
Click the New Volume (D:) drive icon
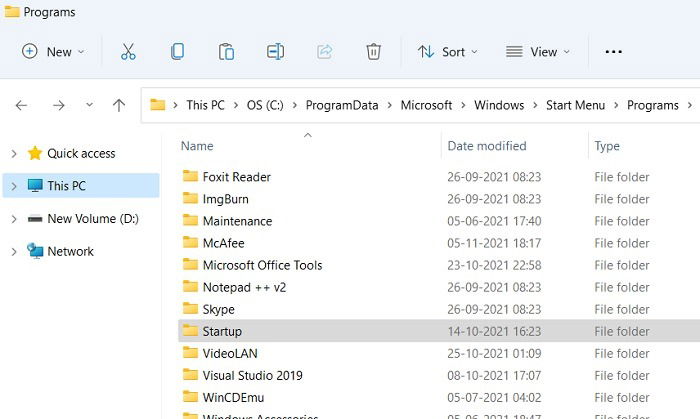[35, 219]
